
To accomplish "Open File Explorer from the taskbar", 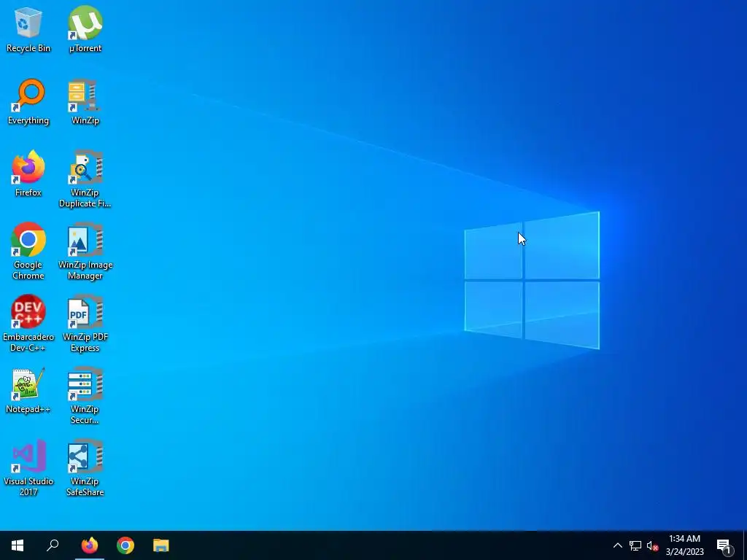I will coord(161,545).
